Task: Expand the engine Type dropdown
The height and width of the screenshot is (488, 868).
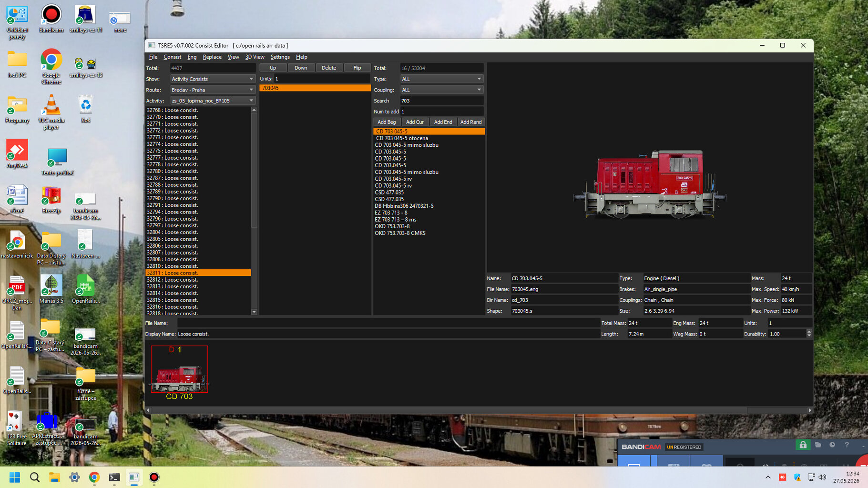Action: [442, 79]
